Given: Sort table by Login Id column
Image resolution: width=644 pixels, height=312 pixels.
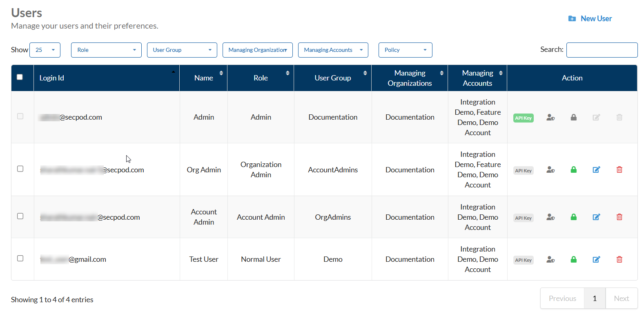Looking at the screenshot, I should click(x=106, y=78).
